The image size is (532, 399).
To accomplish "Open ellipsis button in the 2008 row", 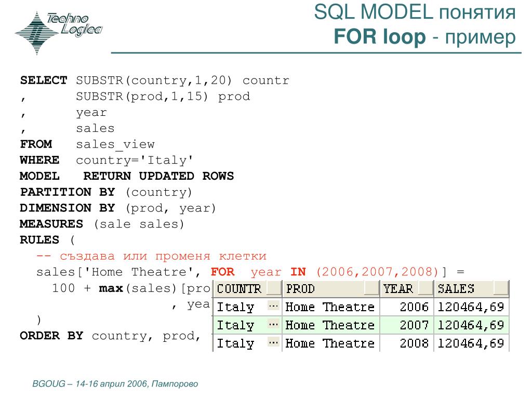I will pos(273,343).
